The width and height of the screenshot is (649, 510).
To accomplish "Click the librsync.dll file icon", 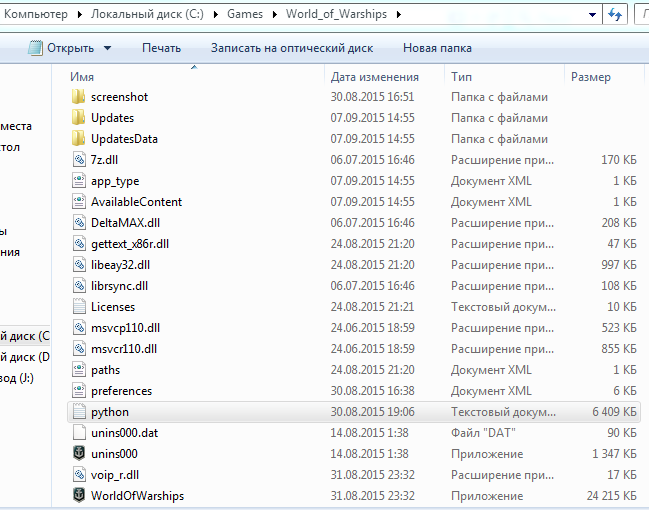I will tap(79, 286).
